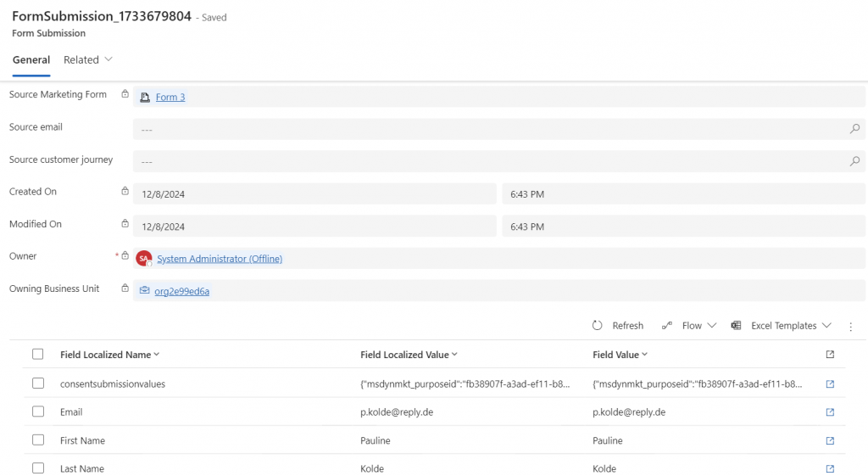
Task: Open the Last Name row pop-out icon
Action: 830,469
